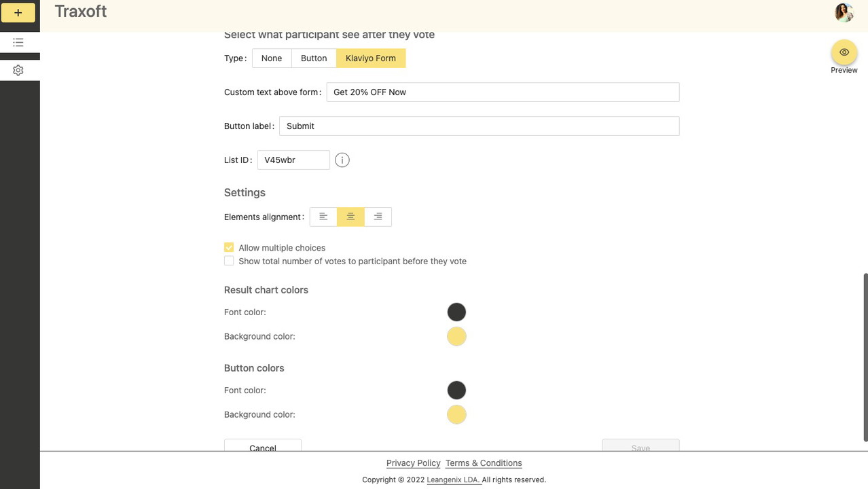Click the Button label input field
868x489 pixels.
[479, 126]
